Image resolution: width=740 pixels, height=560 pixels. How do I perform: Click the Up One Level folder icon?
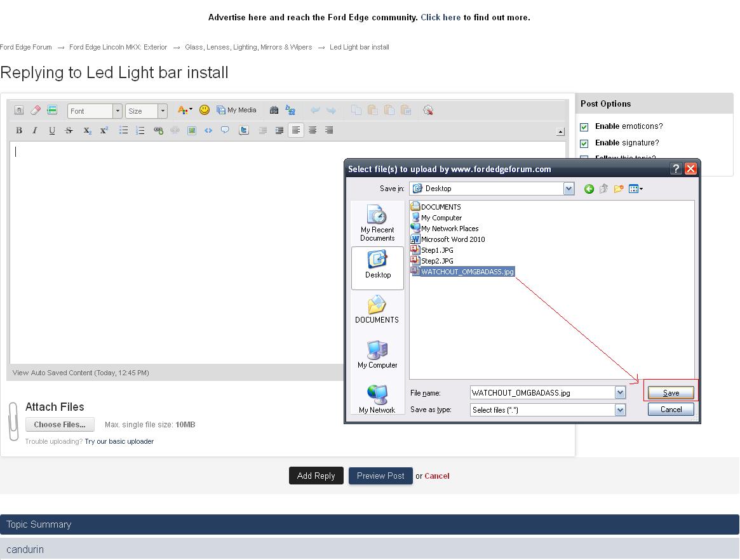[603, 189]
